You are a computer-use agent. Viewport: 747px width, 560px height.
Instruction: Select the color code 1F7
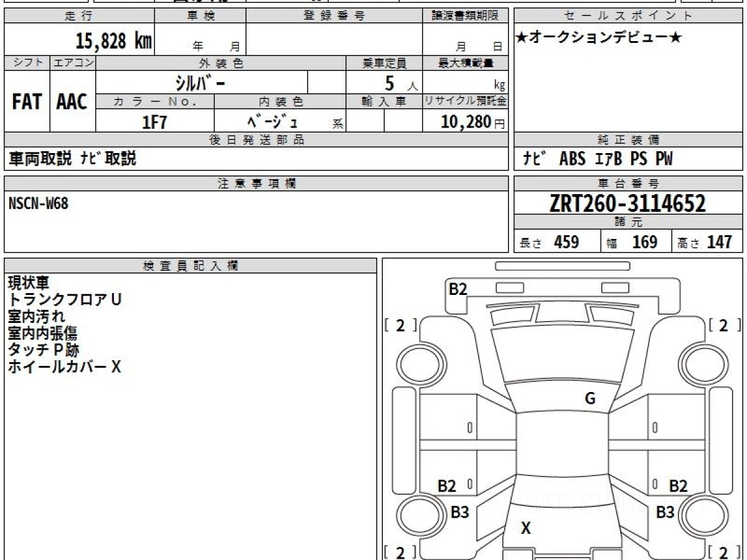click(x=155, y=123)
